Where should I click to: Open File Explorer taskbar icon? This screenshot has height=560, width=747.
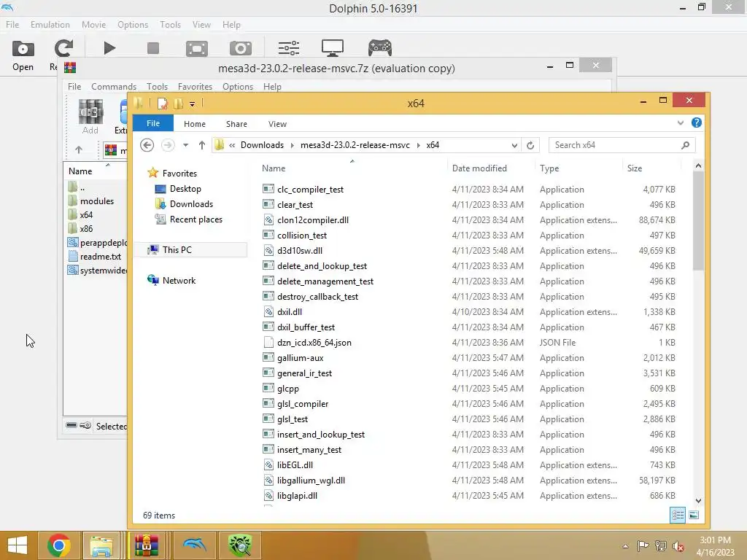(101, 545)
